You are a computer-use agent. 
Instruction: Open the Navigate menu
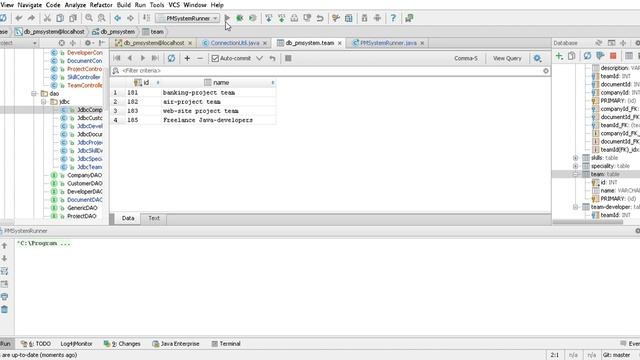29,5
